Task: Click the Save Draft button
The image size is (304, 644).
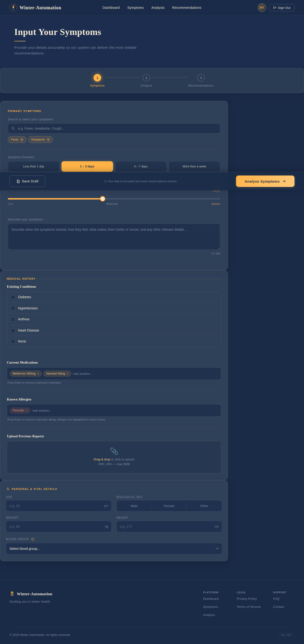Action: click(28, 181)
